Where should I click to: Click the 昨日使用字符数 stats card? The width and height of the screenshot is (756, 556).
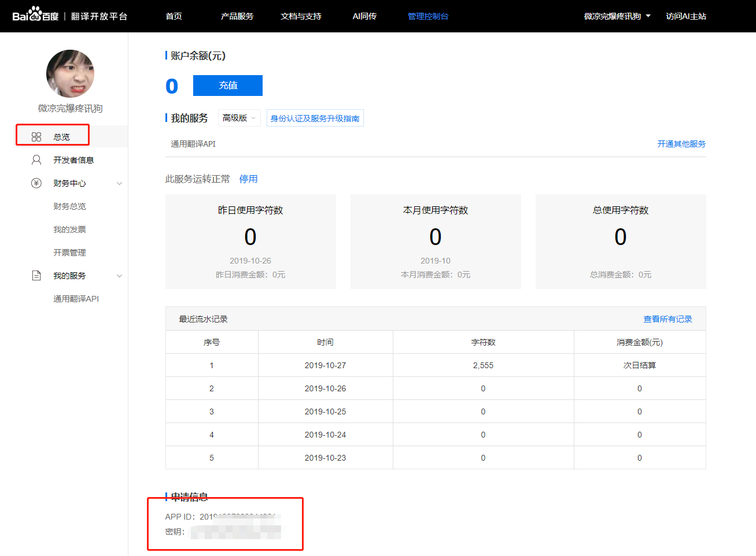(x=250, y=242)
